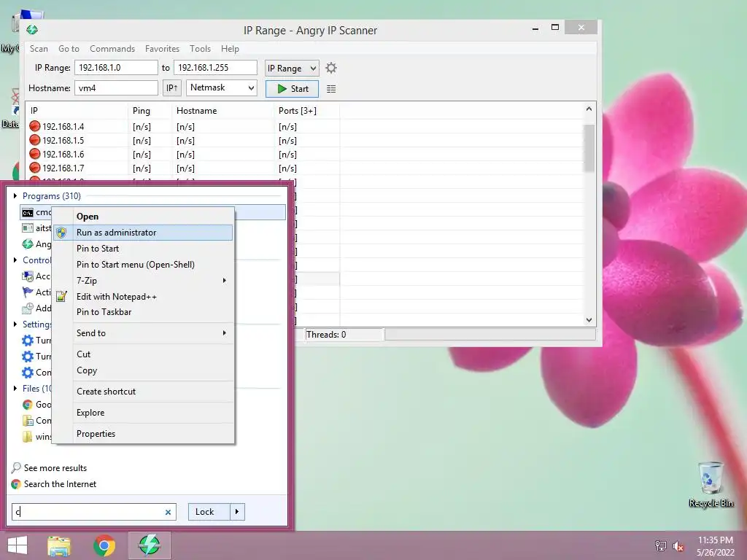
Task: Click the Chrome icon in Files results
Action: (28, 405)
